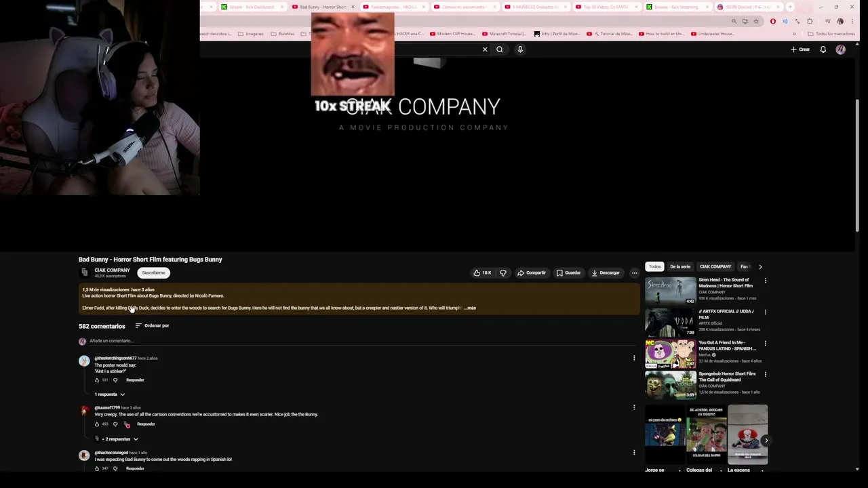Bookmark this page with star icon
The width and height of the screenshot is (868, 488).
point(756,21)
